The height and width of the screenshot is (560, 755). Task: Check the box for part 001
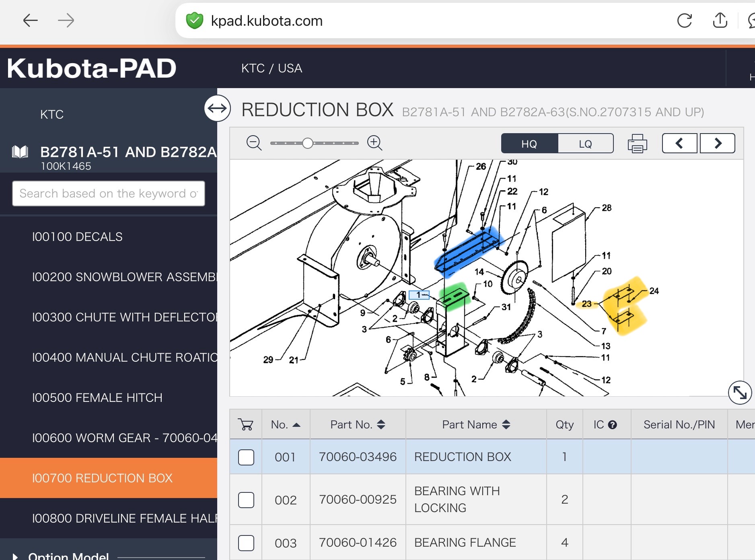(x=246, y=457)
